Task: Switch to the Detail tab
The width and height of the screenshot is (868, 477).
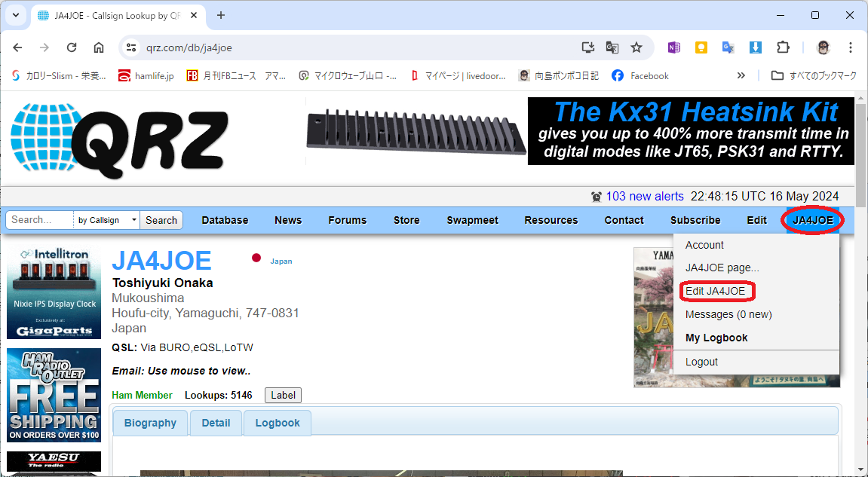Action: point(216,423)
